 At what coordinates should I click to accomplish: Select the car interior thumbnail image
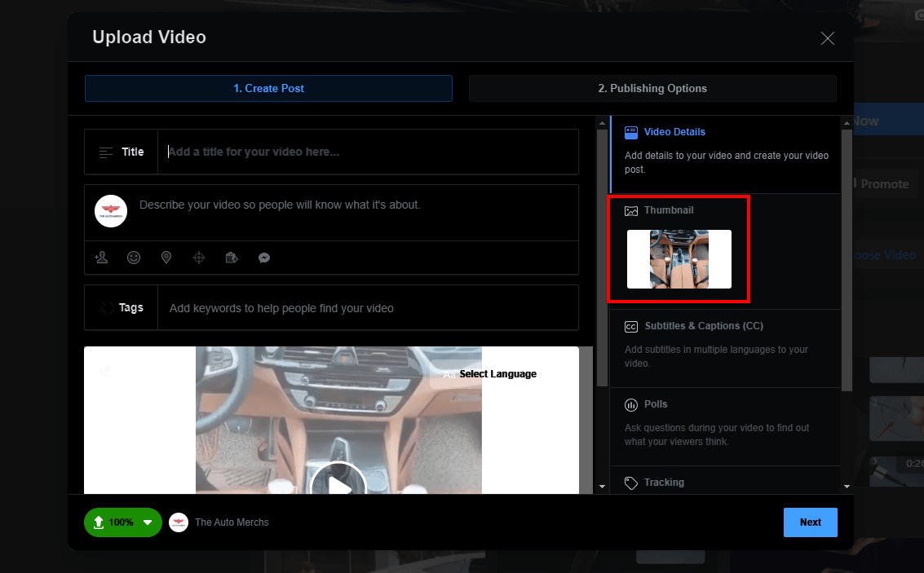[679, 259]
